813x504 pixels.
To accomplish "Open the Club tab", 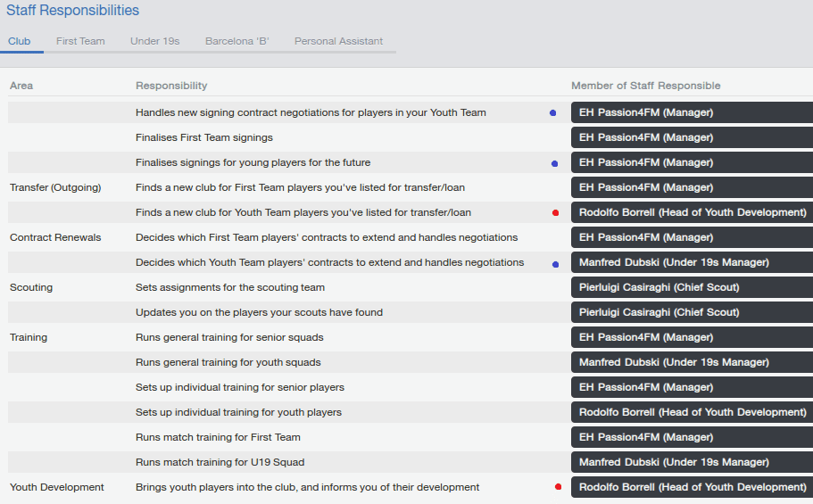I will [x=20, y=41].
